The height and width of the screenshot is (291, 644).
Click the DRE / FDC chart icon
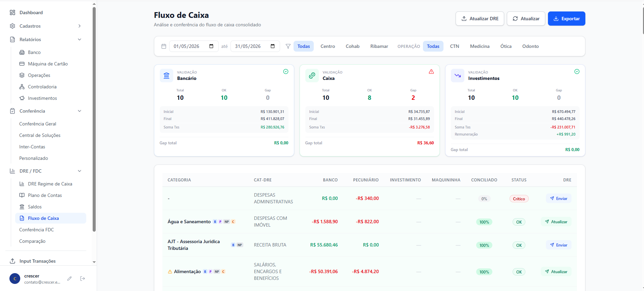(x=12, y=171)
